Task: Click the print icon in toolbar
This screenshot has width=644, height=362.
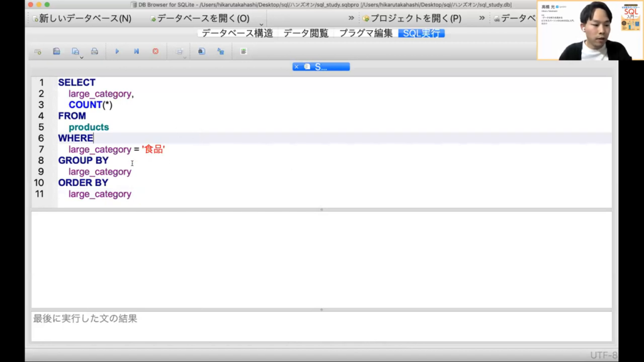Action: 94,52
